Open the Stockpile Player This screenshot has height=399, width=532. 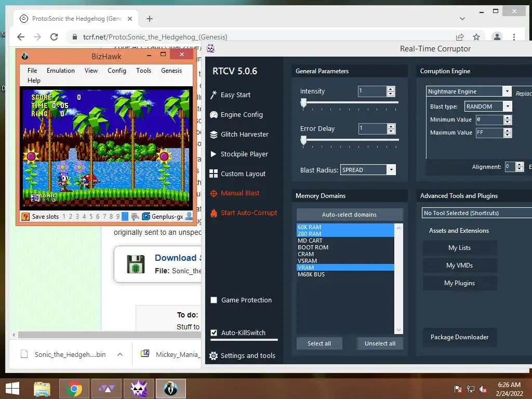239,154
